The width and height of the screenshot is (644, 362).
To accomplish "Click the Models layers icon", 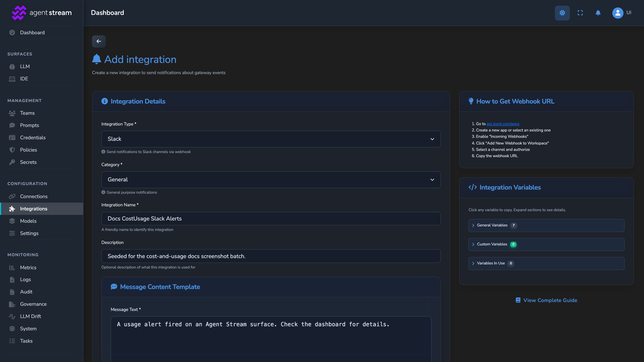I will (12, 221).
